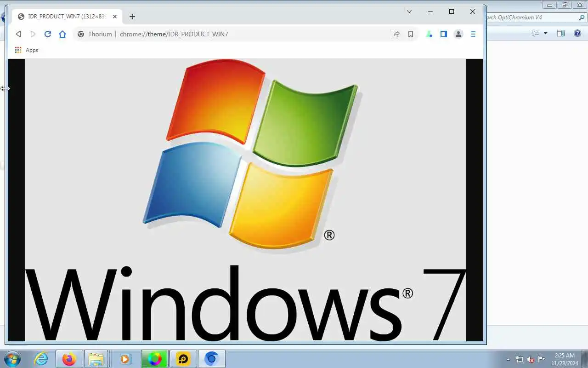588x368 pixels.
Task: Open Windows Explorer from taskbar
Action: point(96,359)
